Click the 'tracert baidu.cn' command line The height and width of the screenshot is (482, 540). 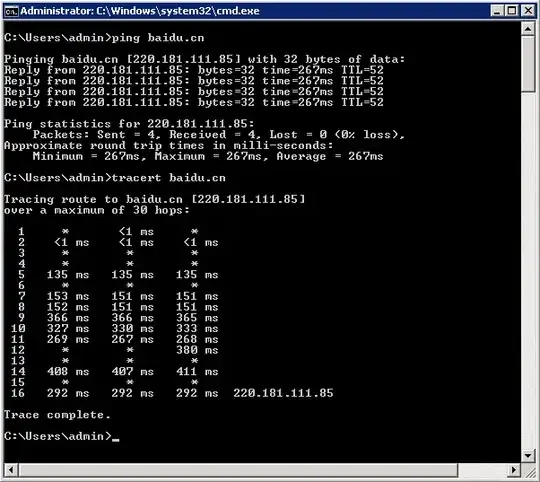[115, 178]
